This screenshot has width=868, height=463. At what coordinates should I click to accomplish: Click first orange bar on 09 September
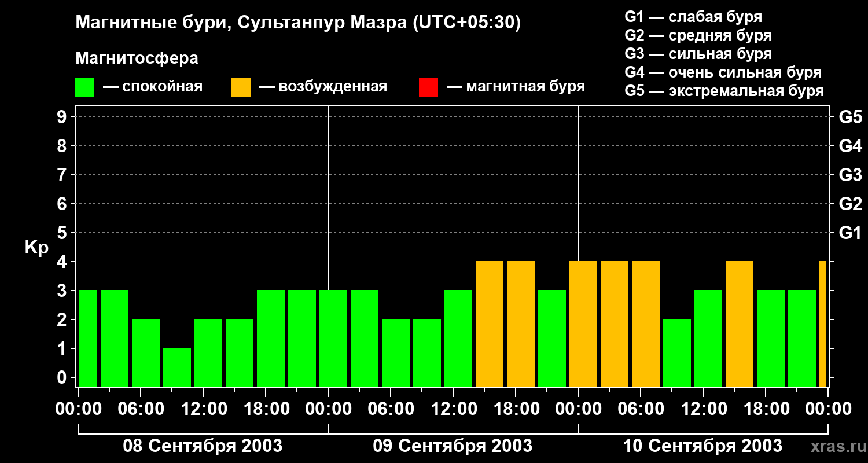(x=490, y=324)
